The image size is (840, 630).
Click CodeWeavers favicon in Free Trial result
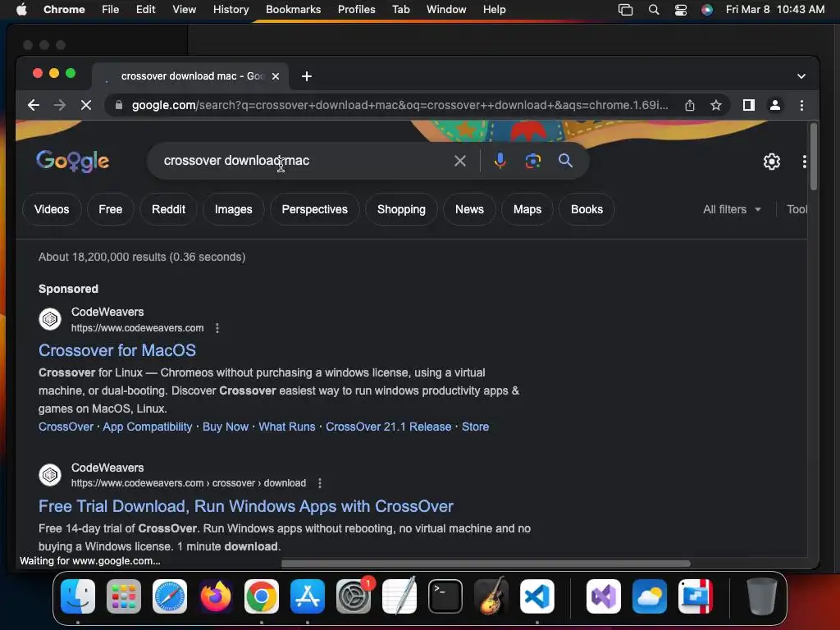pos(50,475)
